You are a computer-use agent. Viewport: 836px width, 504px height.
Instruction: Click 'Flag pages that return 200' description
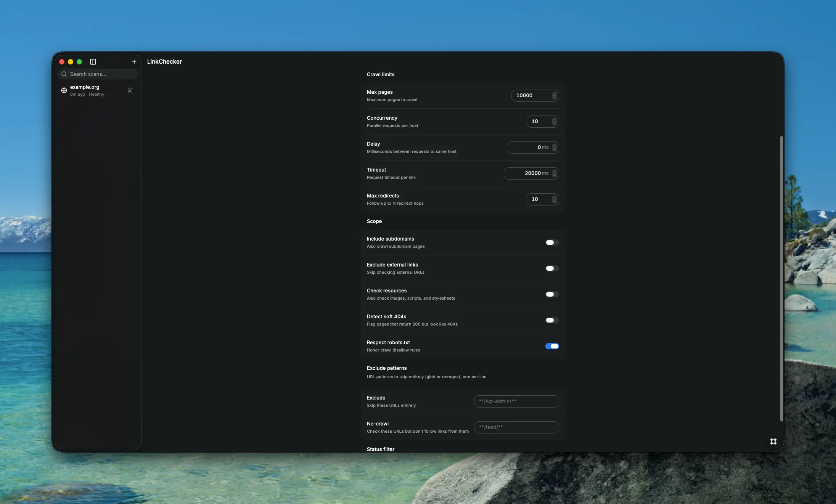coord(412,324)
